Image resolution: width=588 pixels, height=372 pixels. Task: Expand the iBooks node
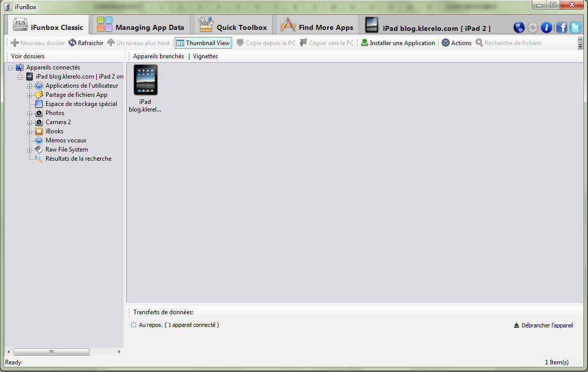pyautogui.click(x=29, y=131)
